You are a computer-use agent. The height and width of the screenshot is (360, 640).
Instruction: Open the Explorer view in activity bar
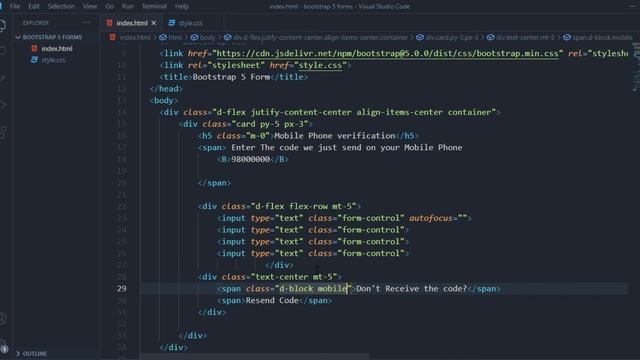pyautogui.click(x=2, y=25)
